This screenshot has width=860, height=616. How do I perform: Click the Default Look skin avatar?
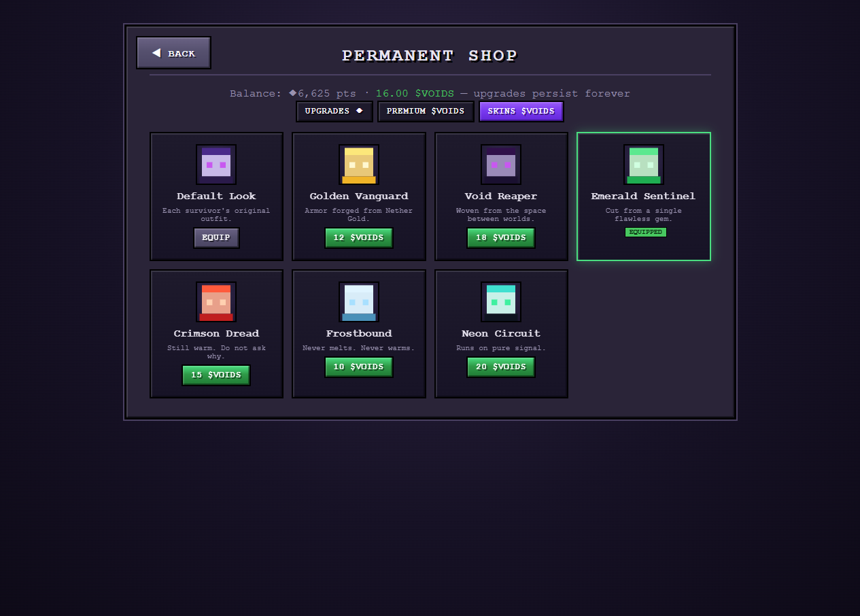[x=216, y=165]
